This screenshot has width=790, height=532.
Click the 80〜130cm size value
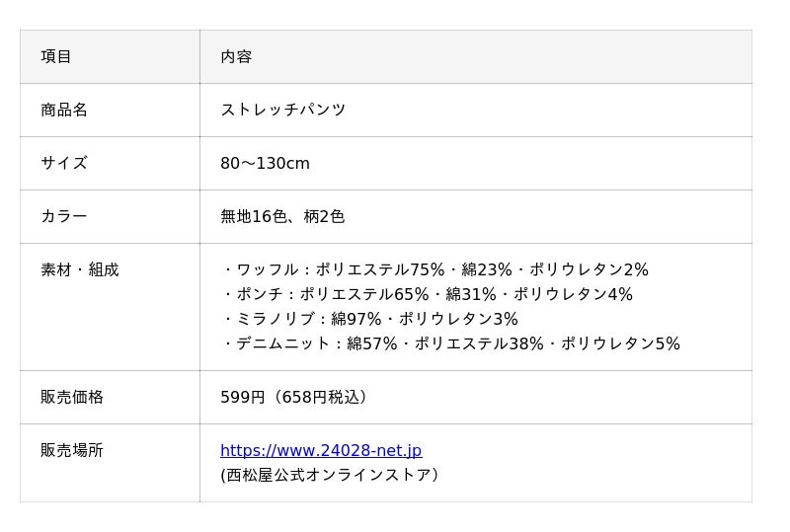(265, 164)
